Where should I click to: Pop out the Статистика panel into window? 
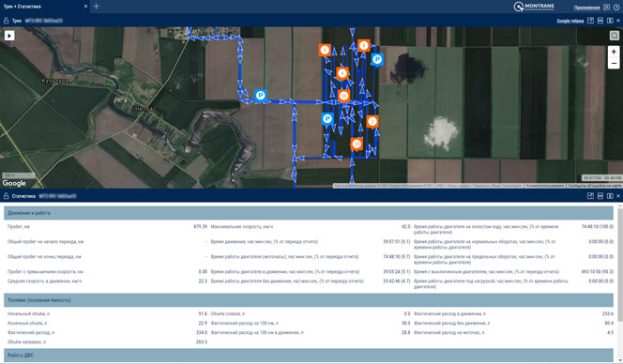[x=590, y=196]
